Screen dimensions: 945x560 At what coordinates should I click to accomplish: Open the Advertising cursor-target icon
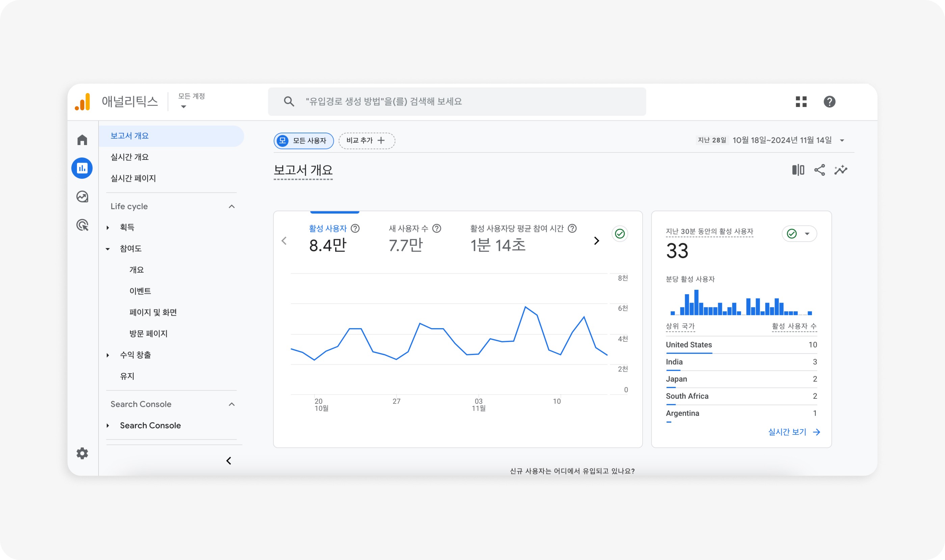pyautogui.click(x=82, y=225)
